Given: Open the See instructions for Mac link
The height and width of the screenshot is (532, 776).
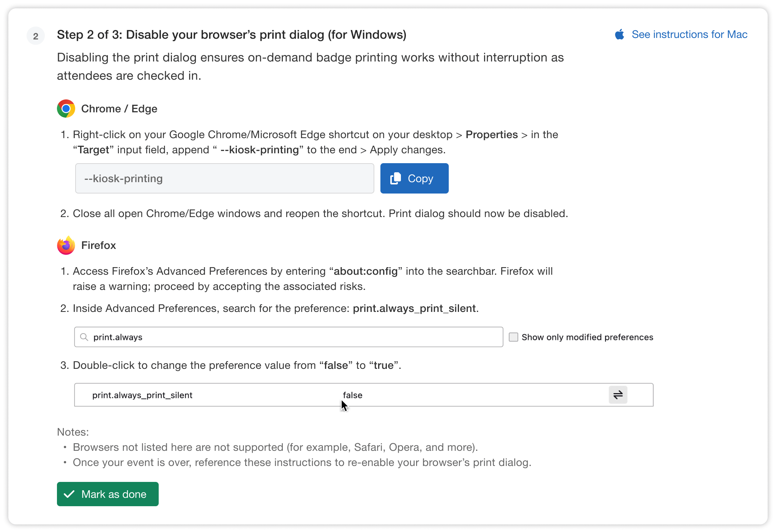Looking at the screenshot, I should [x=689, y=35].
